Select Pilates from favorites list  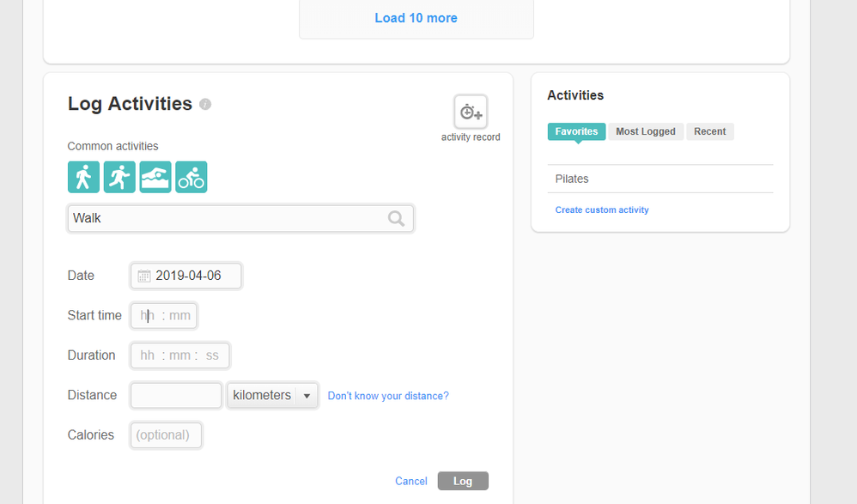click(572, 179)
